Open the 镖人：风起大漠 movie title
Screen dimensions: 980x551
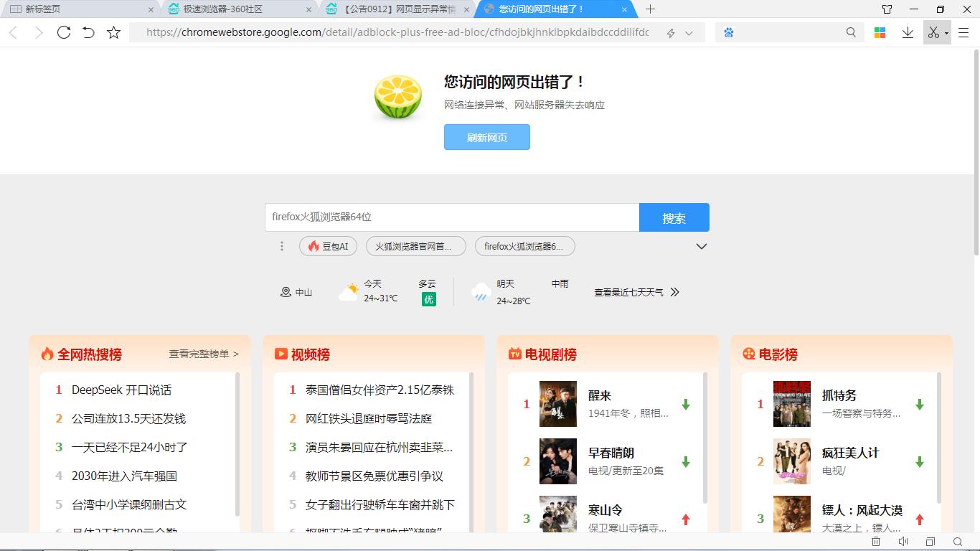(x=862, y=510)
